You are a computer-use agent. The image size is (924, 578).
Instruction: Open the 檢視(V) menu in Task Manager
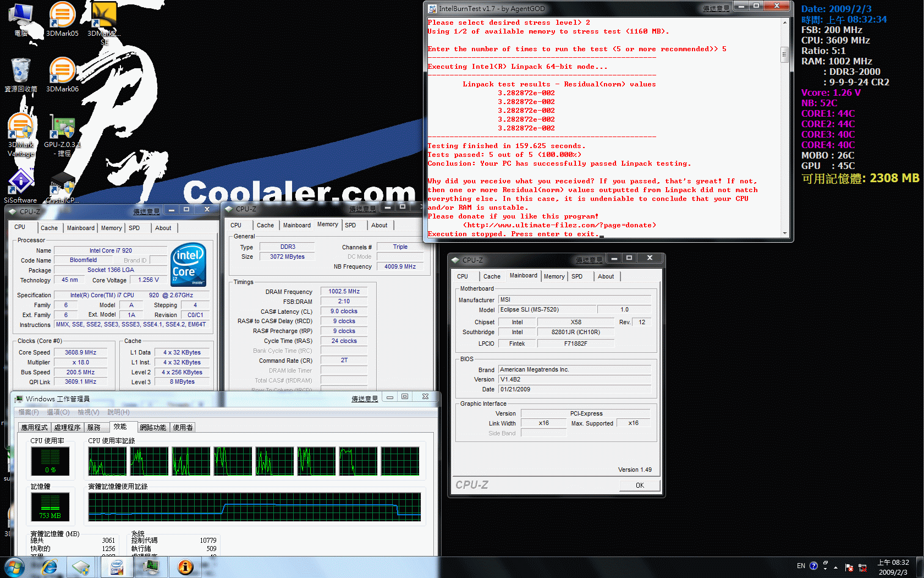click(x=88, y=412)
